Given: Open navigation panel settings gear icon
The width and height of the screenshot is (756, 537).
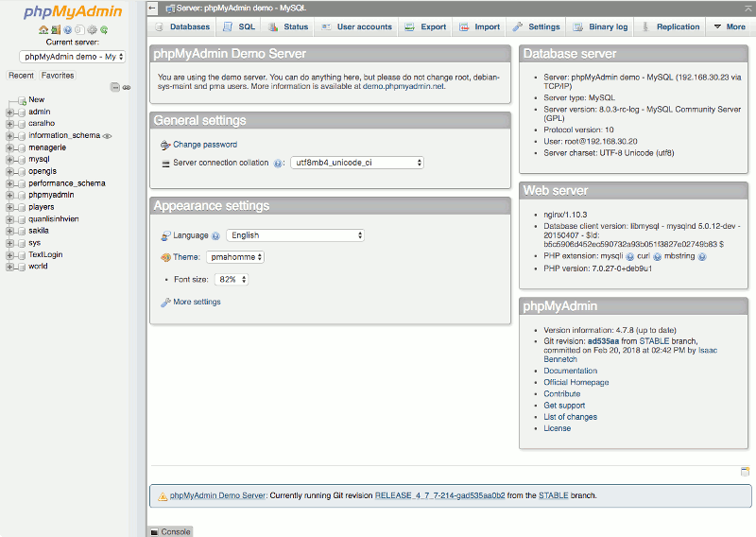Looking at the screenshot, I should coord(92,30).
